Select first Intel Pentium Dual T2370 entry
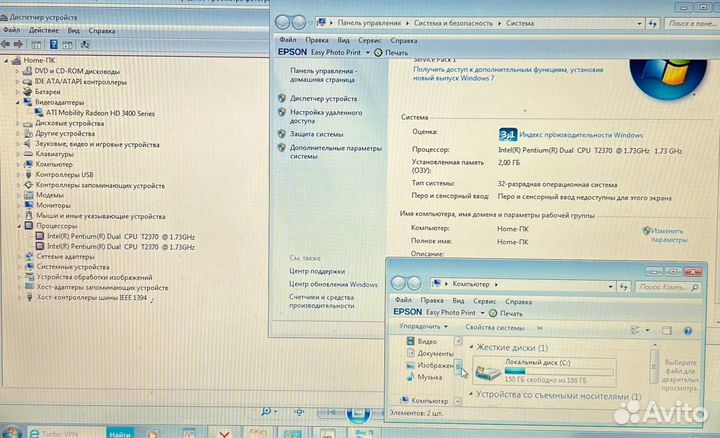Viewport: 720px width, 438px height. coord(121,237)
